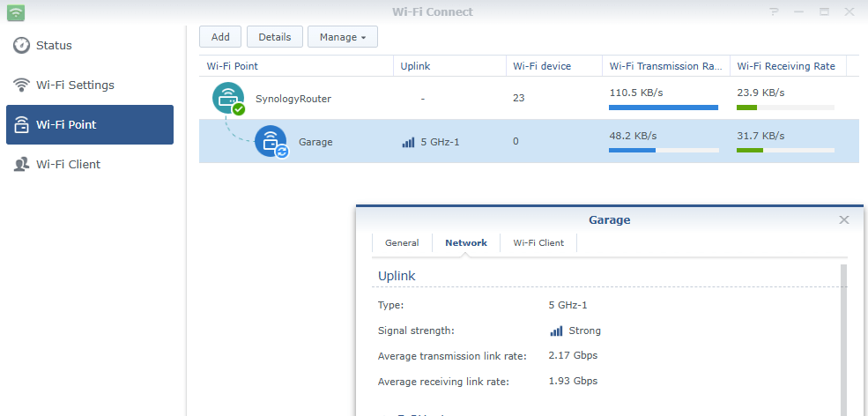
Task: Click the SynologyRouter device icon
Action: coord(228,98)
